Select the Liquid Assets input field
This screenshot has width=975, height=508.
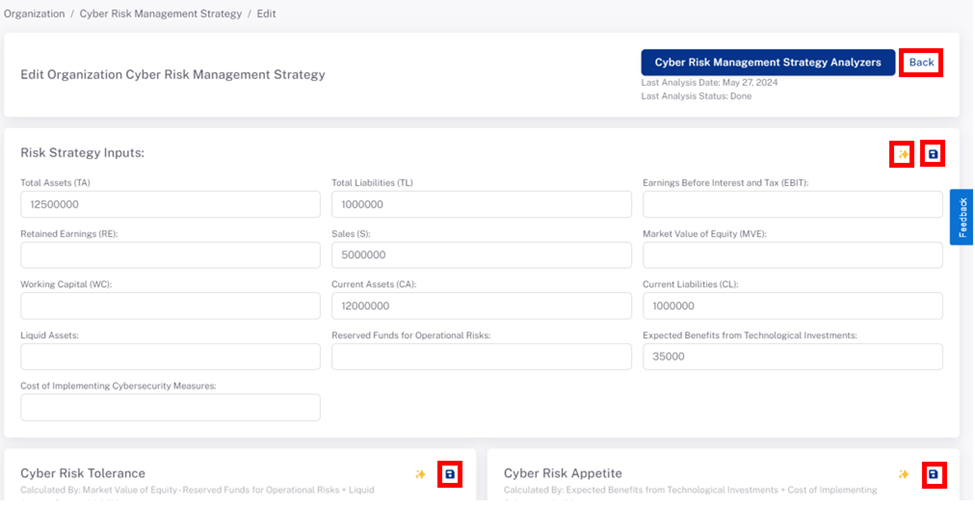(x=170, y=357)
